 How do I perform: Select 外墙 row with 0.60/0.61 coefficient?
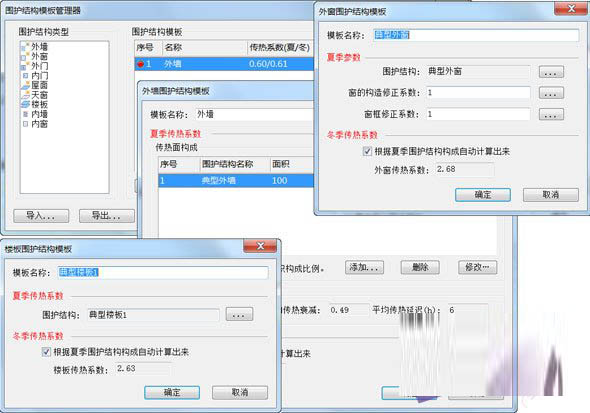tap(224, 64)
